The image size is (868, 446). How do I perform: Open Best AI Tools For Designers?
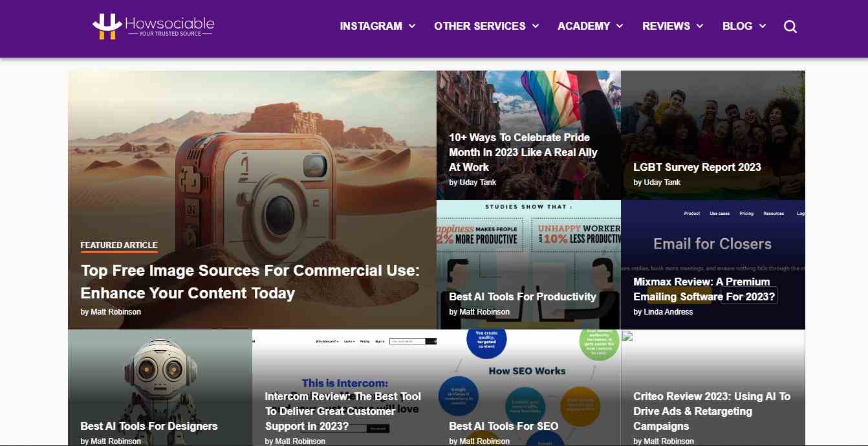pos(148,426)
